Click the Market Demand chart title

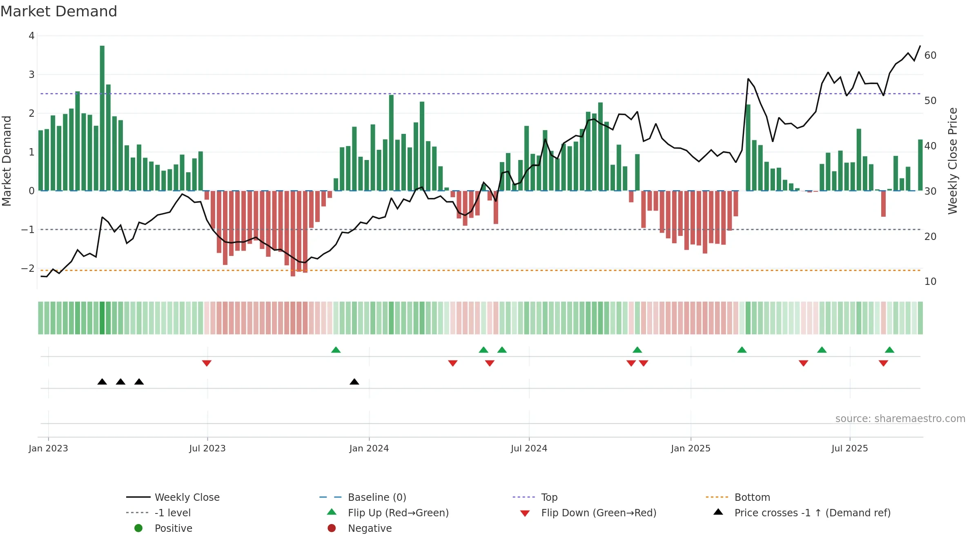(59, 11)
